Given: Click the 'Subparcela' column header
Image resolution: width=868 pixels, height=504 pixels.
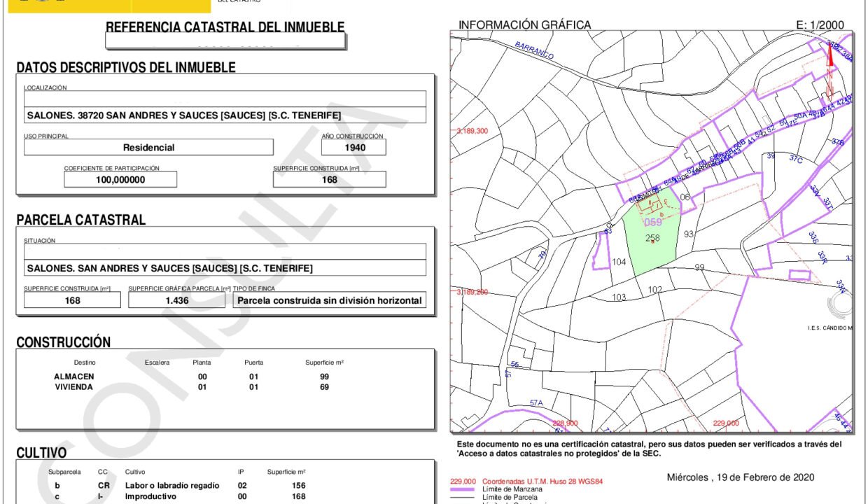Looking at the screenshot, I should (64, 472).
